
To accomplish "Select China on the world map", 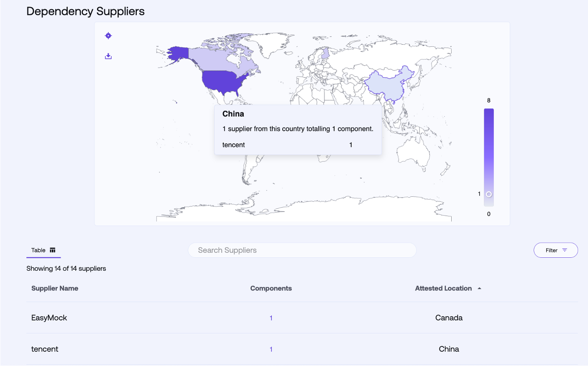I will click(x=387, y=86).
